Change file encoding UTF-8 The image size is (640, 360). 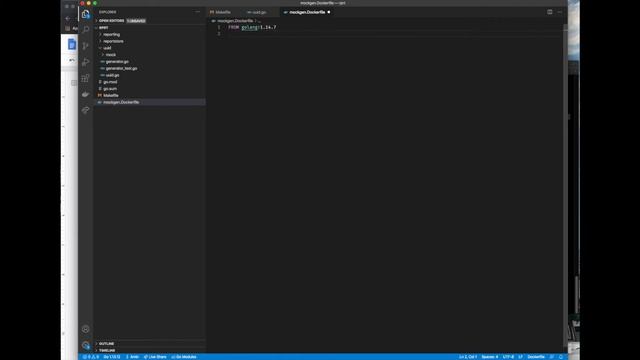[x=508, y=357]
